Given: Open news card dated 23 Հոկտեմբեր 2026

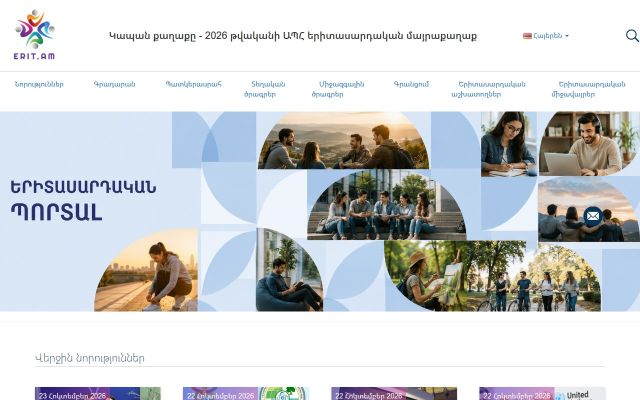Looking at the screenshot, I should tap(98, 393).
